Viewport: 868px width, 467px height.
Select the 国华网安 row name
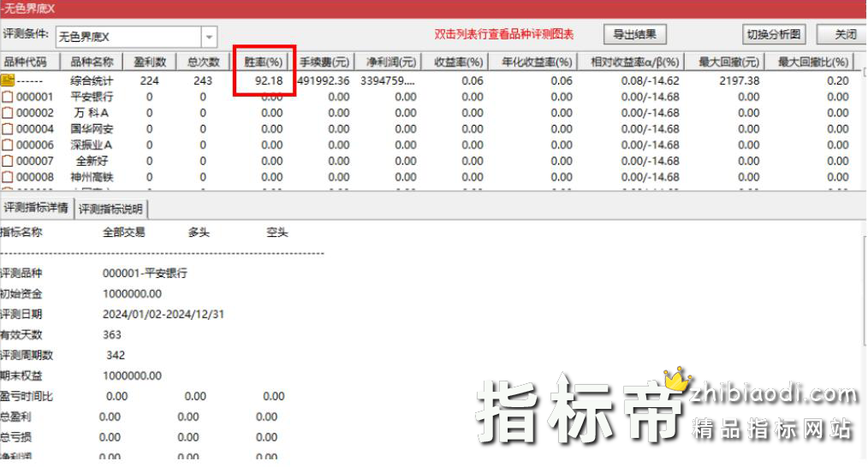coord(92,129)
